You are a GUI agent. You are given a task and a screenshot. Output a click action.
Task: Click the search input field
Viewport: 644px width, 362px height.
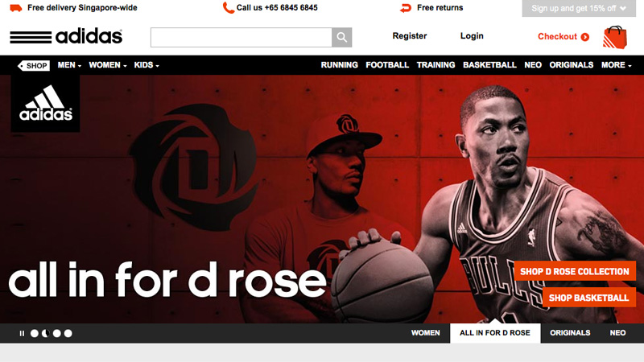pyautogui.click(x=241, y=37)
